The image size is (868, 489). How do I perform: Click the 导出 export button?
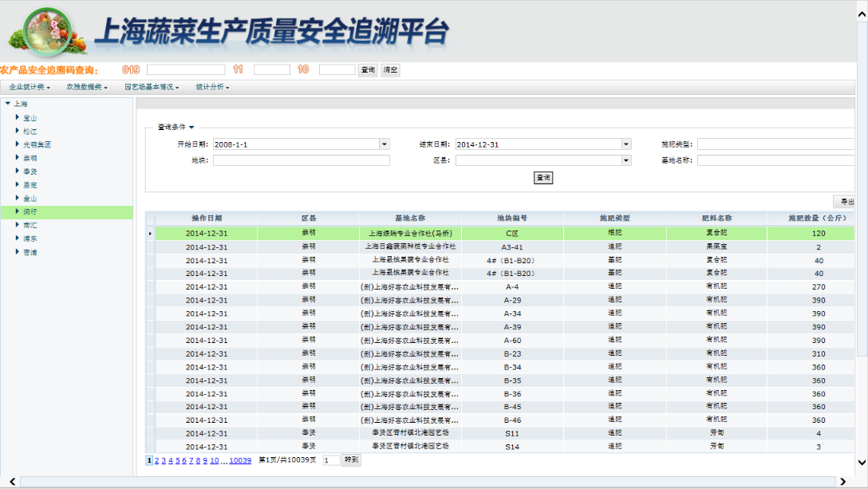[x=846, y=202]
